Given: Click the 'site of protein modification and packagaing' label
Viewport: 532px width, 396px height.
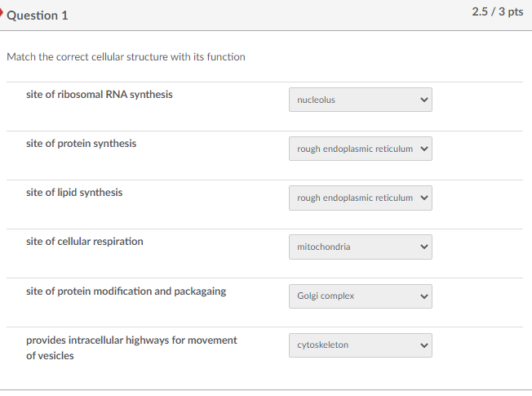Looking at the screenshot, I should tap(126, 291).
